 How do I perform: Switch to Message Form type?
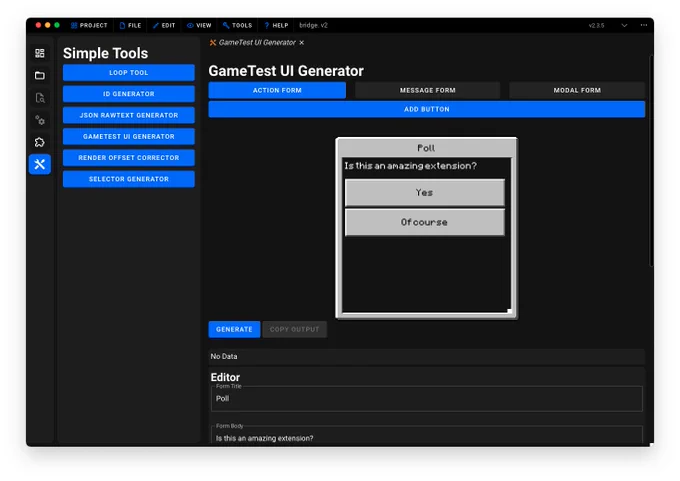[x=428, y=90]
